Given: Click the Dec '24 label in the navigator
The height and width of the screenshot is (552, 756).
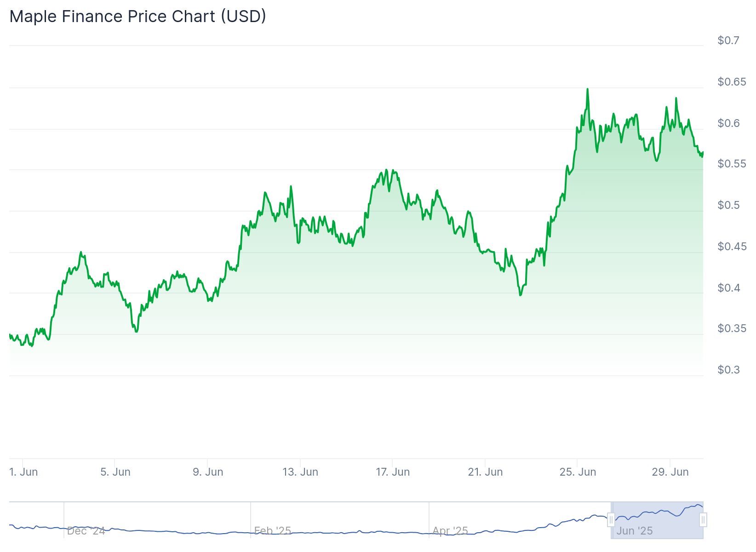Looking at the screenshot, I should coord(86,531).
